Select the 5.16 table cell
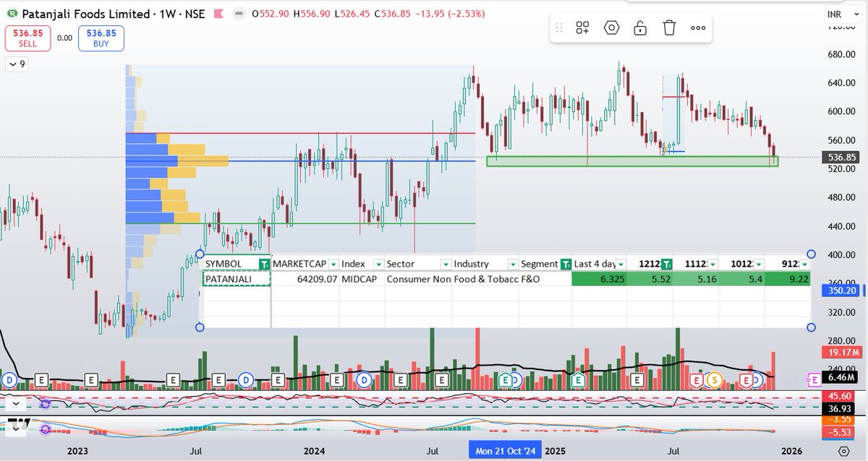Screen dimensions: 868x461 pos(697,278)
